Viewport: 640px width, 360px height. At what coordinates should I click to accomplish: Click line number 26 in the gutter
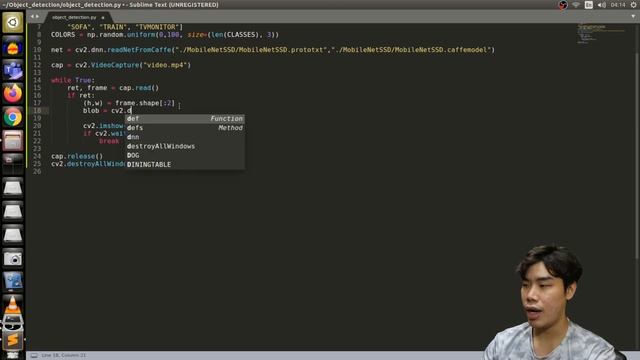(37, 171)
